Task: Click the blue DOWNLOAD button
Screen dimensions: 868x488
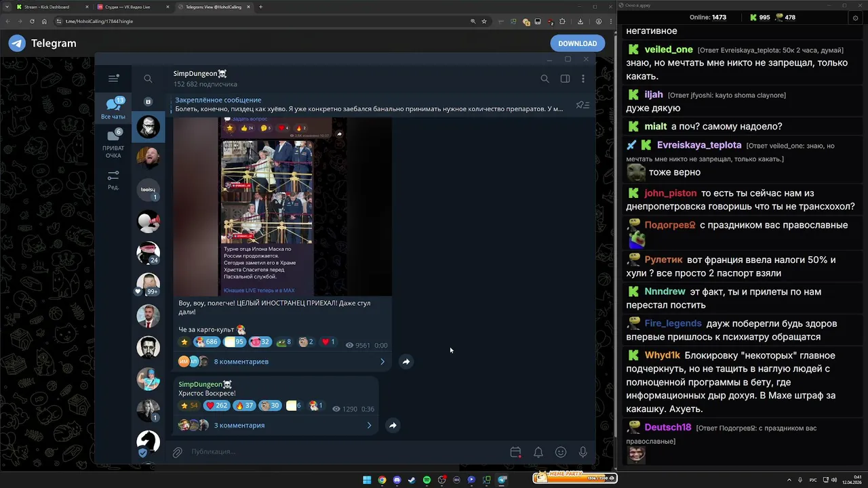Action: pyautogui.click(x=578, y=43)
